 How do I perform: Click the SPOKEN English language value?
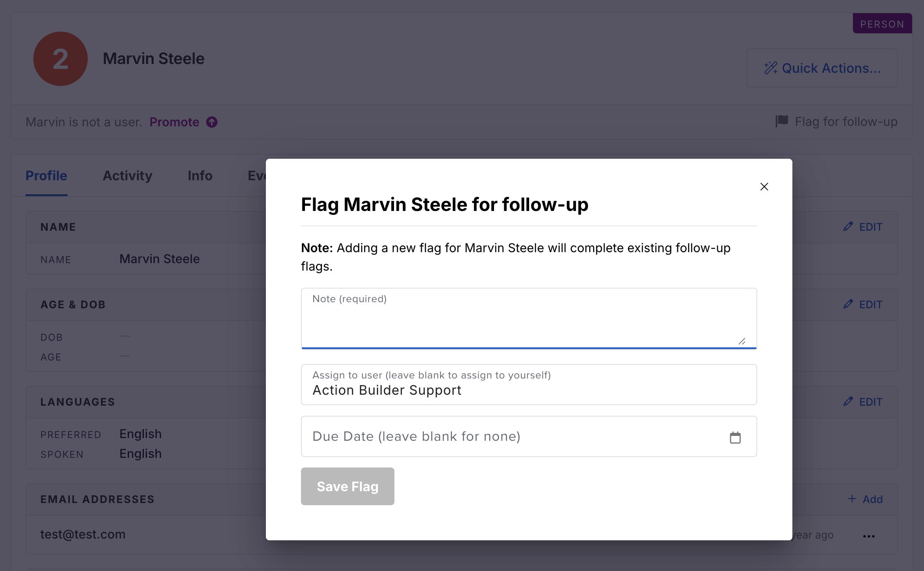point(140,453)
